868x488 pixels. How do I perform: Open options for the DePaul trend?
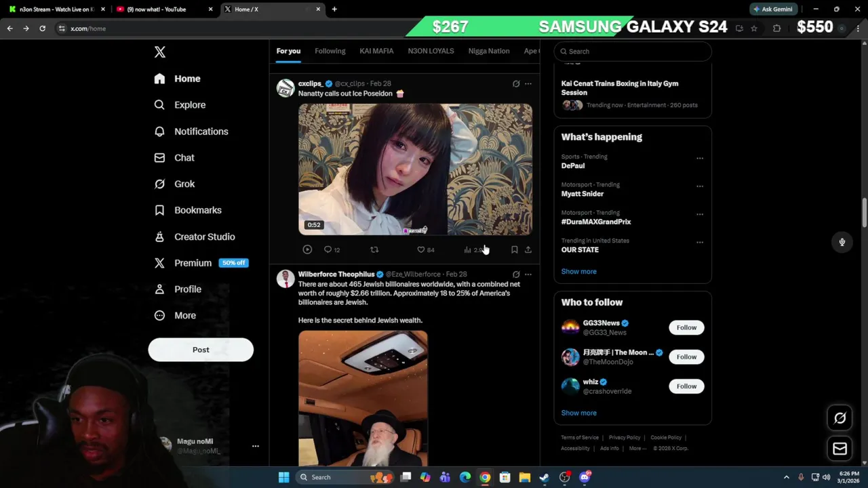(x=700, y=159)
